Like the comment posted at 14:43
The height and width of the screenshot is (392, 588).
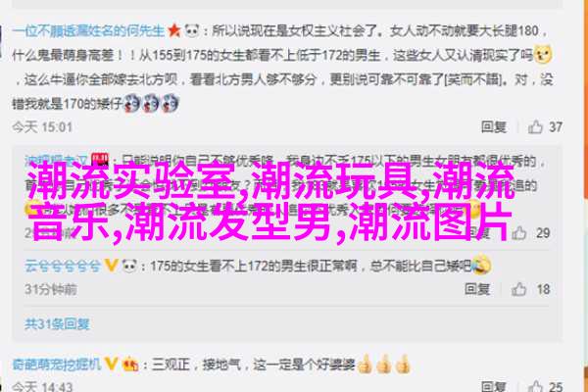[535, 386]
